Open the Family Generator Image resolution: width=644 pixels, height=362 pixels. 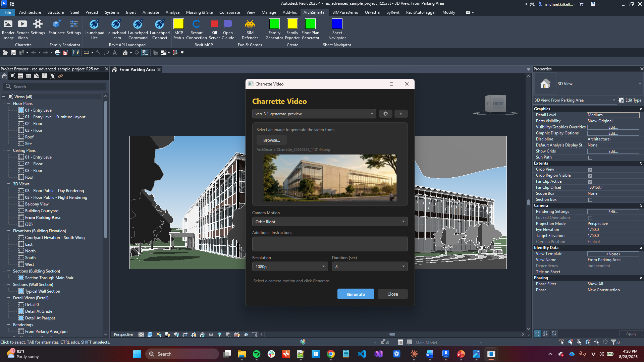point(274,29)
